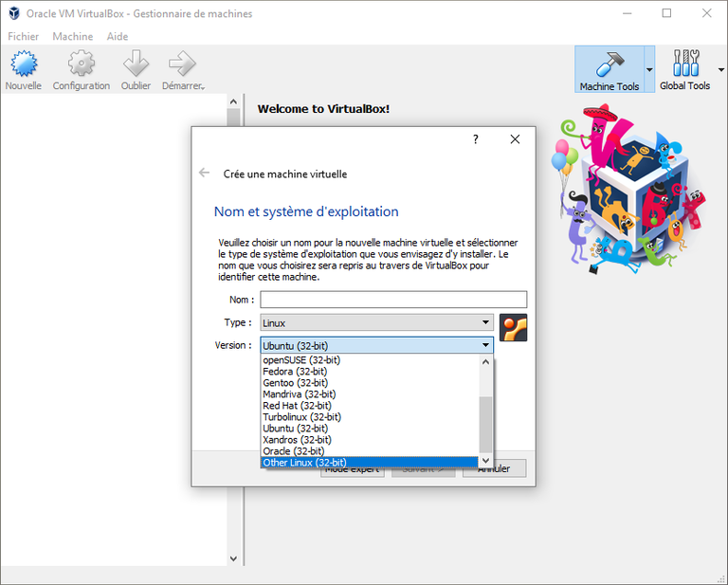Click the Annuler button in the dialog
This screenshot has width=728, height=585.
point(494,468)
